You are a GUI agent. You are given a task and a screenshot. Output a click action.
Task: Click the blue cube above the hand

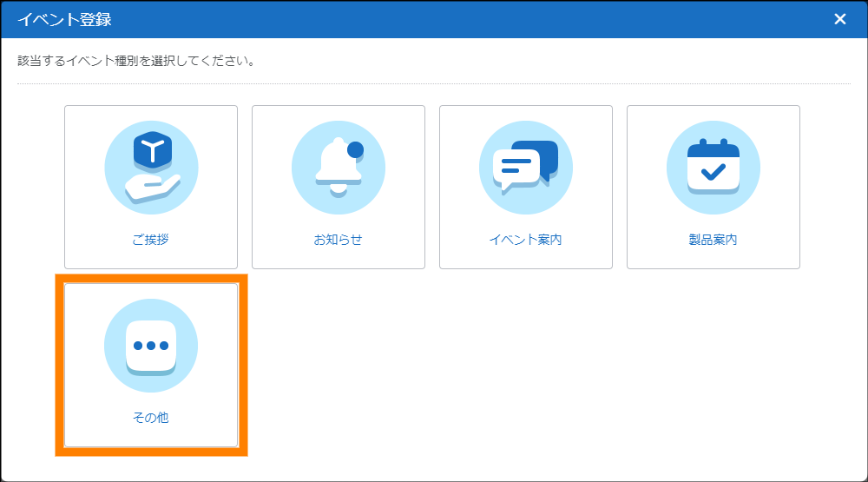(x=151, y=153)
